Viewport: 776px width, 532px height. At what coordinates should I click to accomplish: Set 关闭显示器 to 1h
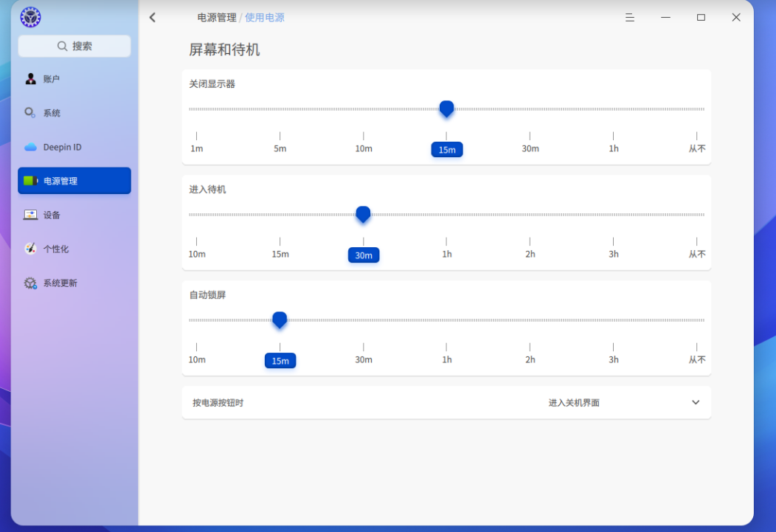(613, 148)
